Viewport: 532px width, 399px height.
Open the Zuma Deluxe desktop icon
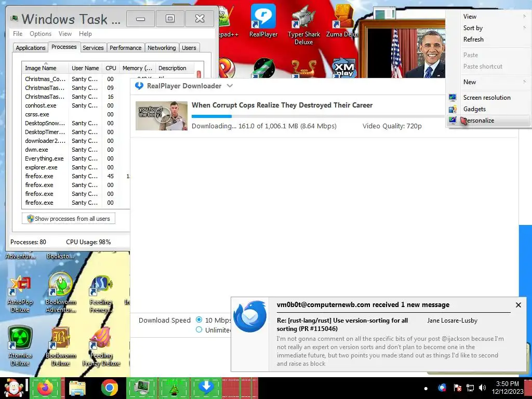[x=343, y=20]
